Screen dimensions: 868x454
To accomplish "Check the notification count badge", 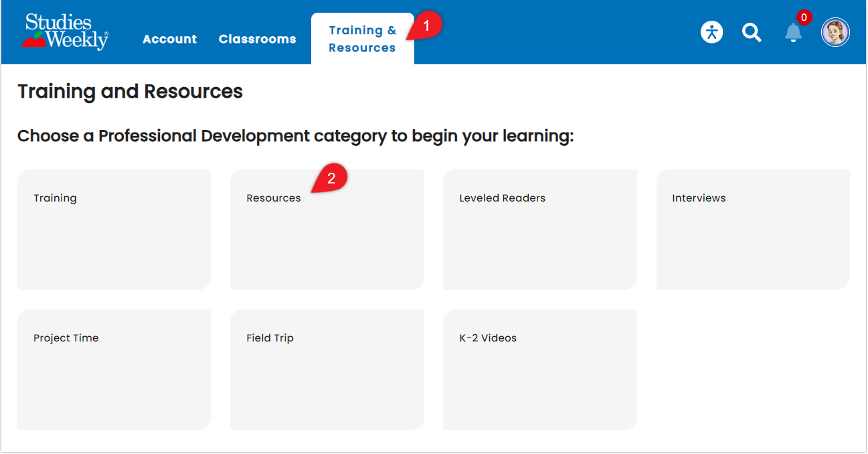I will pos(803,17).
